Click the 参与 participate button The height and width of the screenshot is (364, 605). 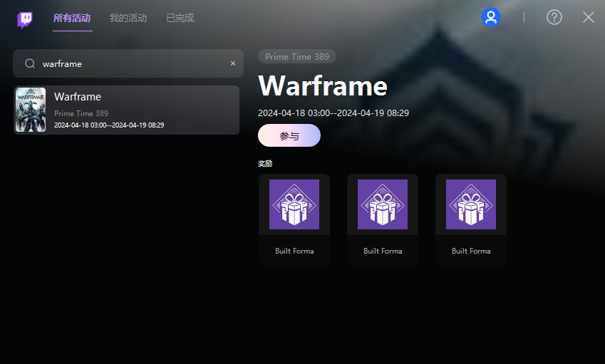pos(289,135)
